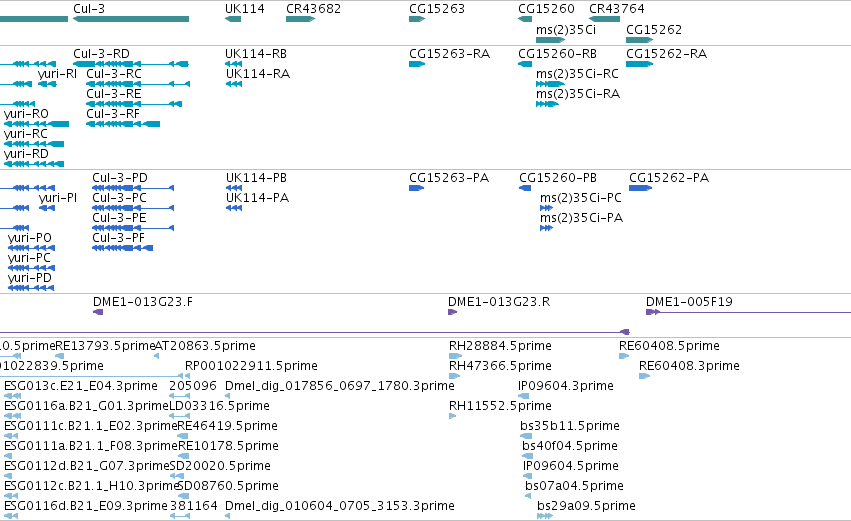The width and height of the screenshot is (851, 521).
Task: Select transcript Cul-3-RF
Action: [x=113, y=114]
